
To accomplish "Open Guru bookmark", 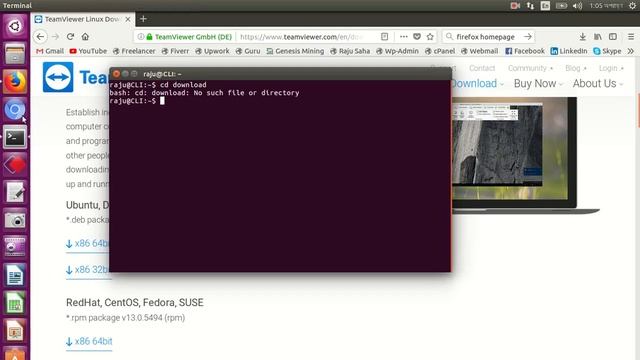I will tap(248, 51).
